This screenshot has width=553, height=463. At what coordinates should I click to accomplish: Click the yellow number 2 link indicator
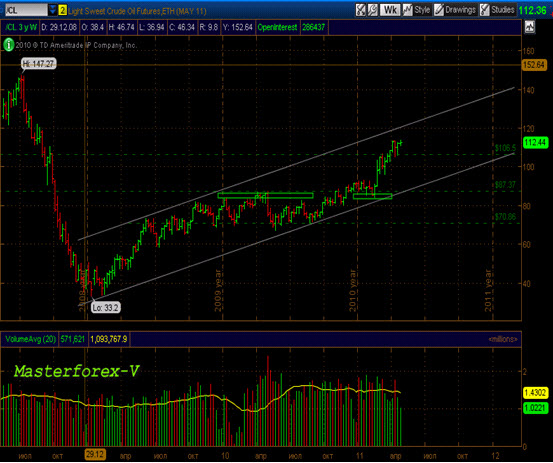point(62,11)
